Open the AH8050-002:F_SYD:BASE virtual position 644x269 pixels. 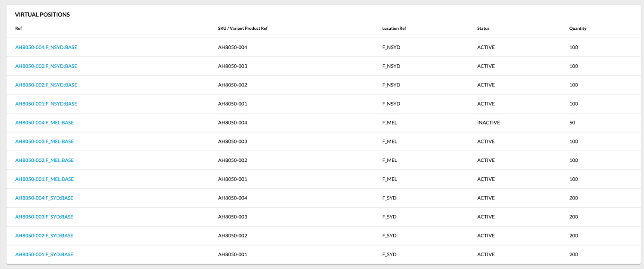coord(44,235)
